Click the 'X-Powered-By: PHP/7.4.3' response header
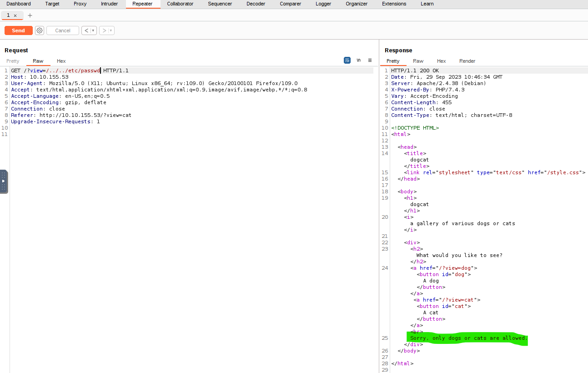 coord(428,90)
